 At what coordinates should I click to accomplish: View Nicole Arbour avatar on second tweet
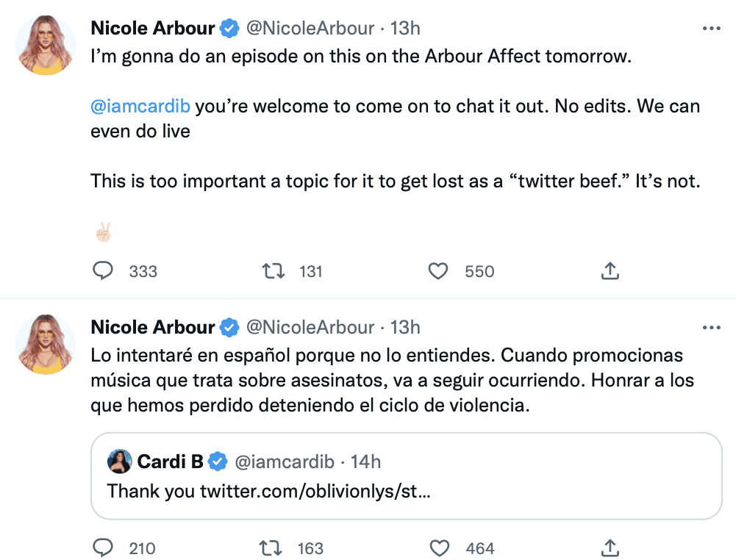[46, 344]
